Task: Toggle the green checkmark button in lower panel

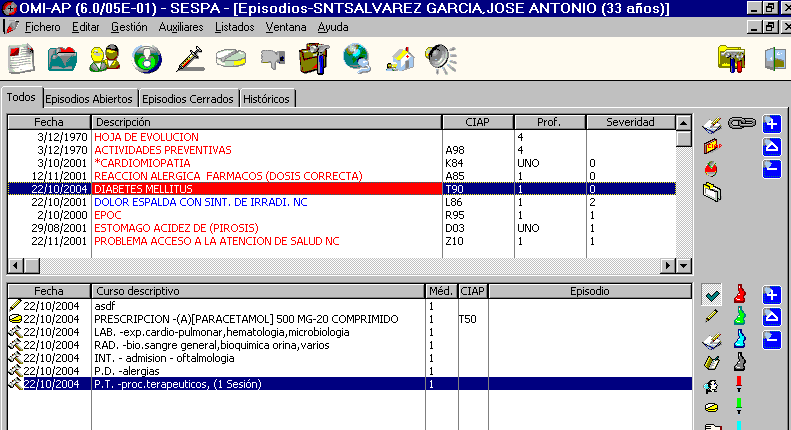Action: tap(713, 294)
